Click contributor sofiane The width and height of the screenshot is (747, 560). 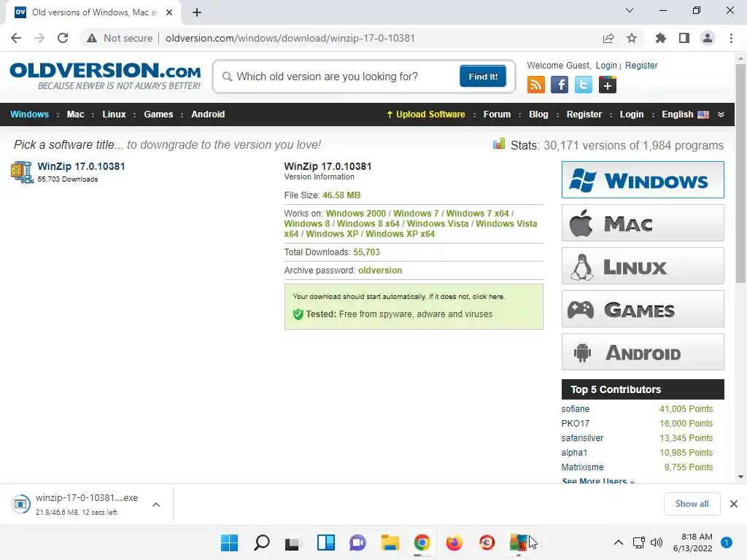[x=575, y=409]
